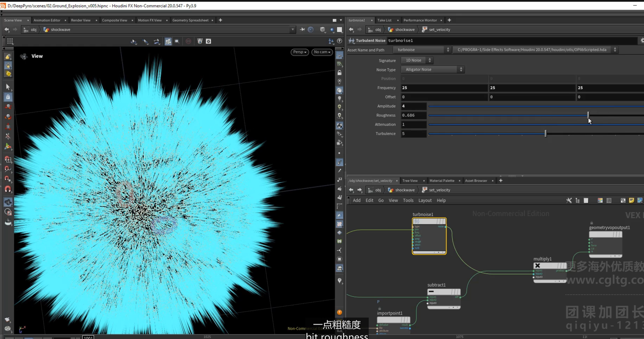Open the shelf grid dots menu icon
The image size is (644, 339).
(x=10, y=41)
